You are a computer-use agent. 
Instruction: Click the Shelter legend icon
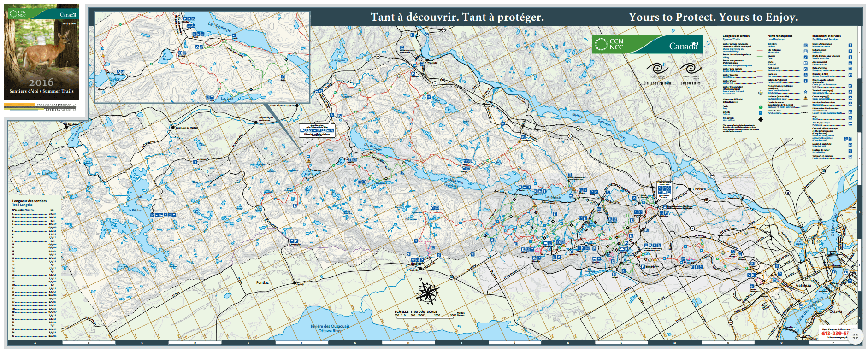coord(850,75)
